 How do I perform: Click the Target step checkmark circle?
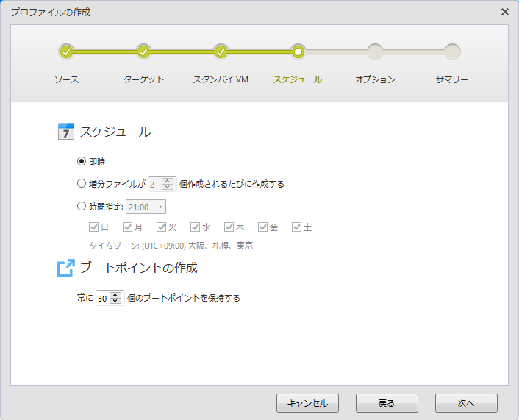[143, 51]
